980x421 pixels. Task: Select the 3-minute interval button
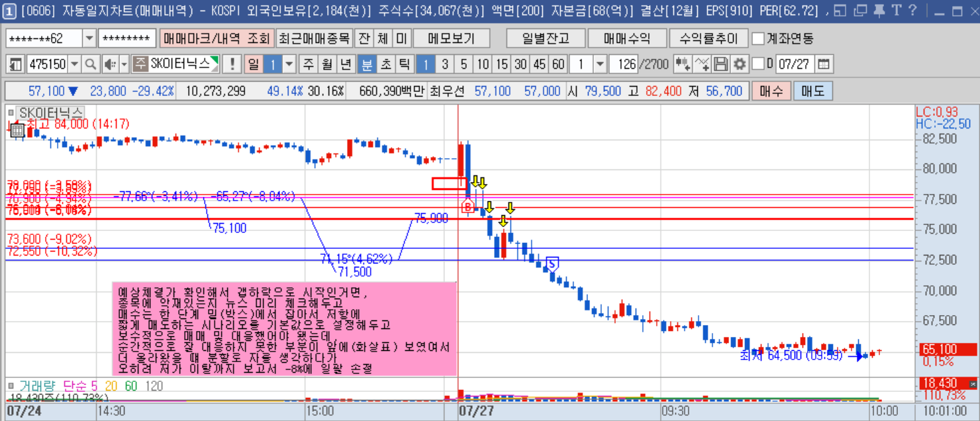[445, 64]
